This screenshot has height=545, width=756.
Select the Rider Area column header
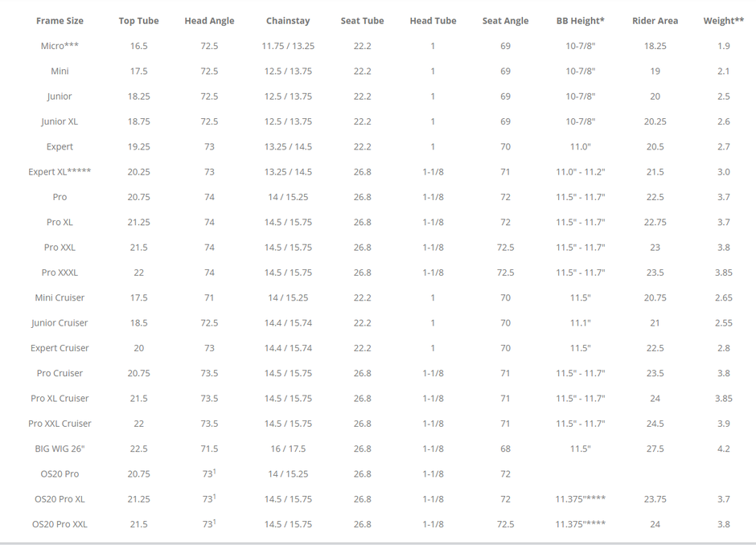[x=655, y=21]
